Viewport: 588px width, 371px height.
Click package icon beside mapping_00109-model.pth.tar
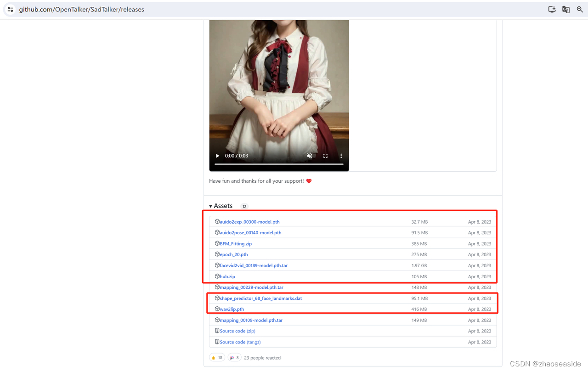[x=217, y=320]
